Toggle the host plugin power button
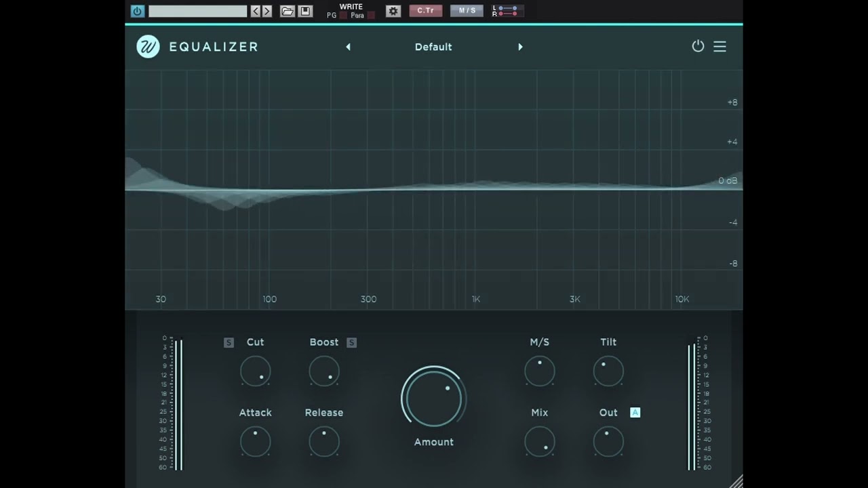 point(138,11)
